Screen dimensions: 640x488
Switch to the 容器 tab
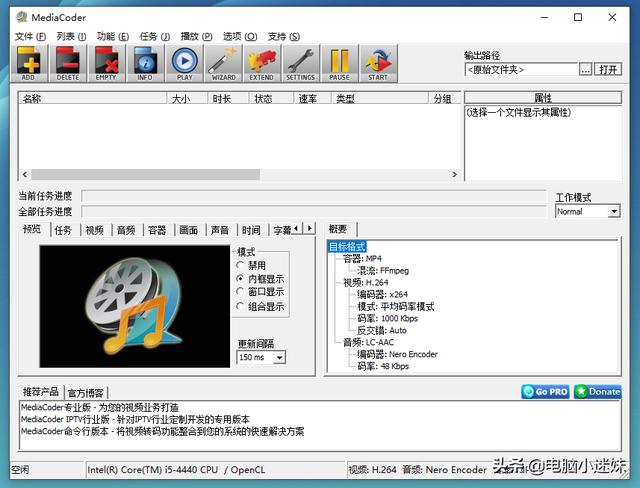click(157, 230)
